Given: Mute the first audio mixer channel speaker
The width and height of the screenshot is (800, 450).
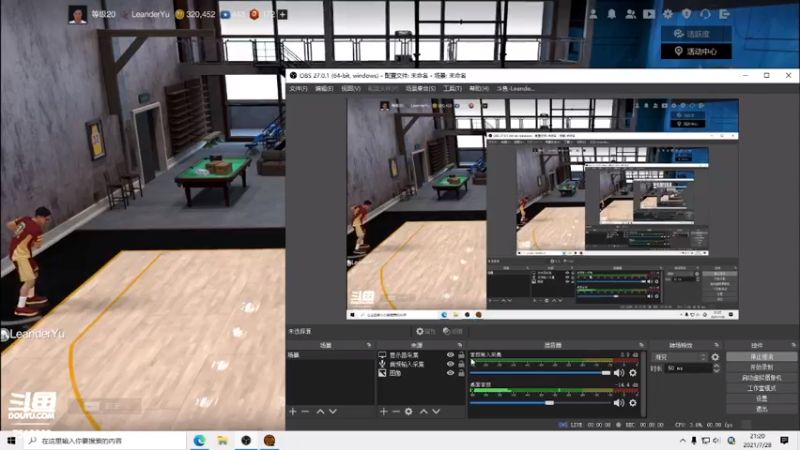Looking at the screenshot, I should [619, 373].
